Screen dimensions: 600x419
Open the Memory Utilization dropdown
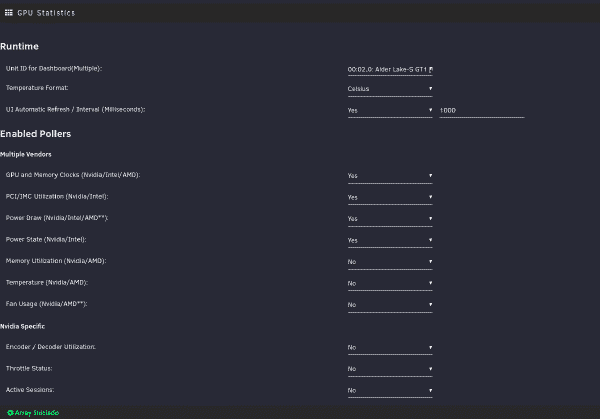[390, 262]
